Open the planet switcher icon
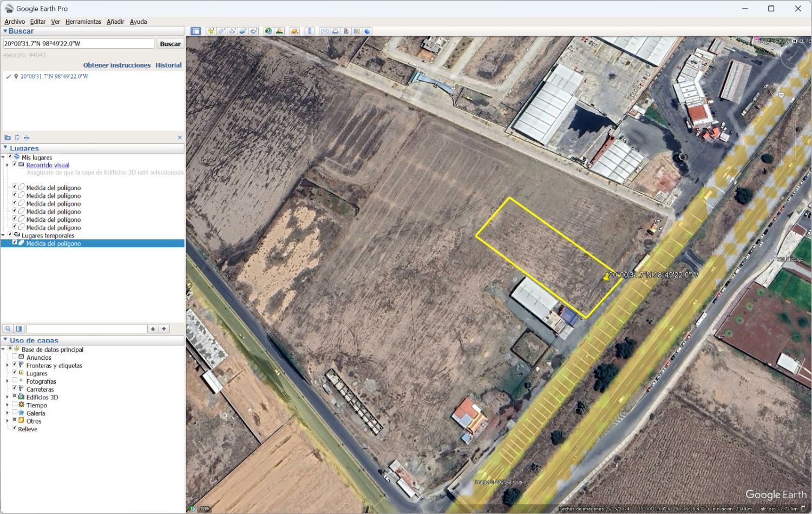Image resolution: width=812 pixels, height=514 pixels. coord(294,31)
